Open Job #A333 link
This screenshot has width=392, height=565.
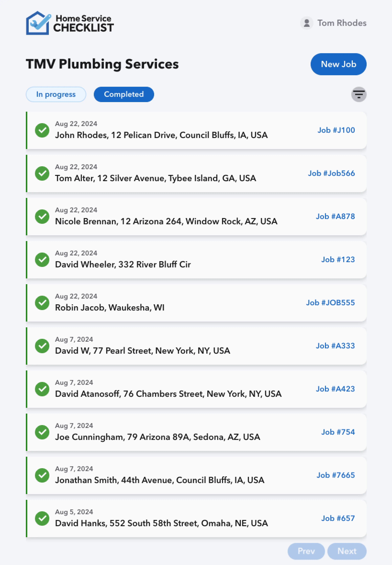[x=335, y=346]
